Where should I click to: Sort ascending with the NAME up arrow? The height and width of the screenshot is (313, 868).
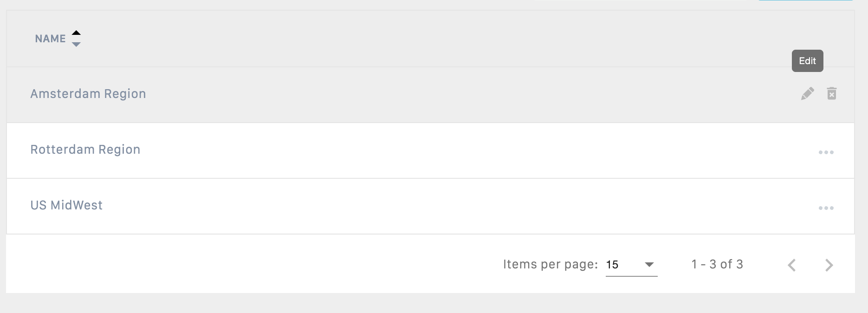coord(77,33)
